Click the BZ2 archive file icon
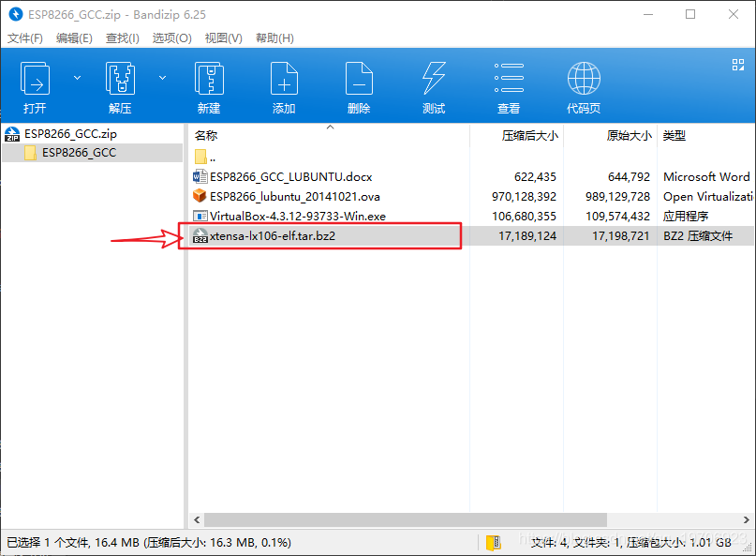This screenshot has height=556, width=756. (x=200, y=235)
